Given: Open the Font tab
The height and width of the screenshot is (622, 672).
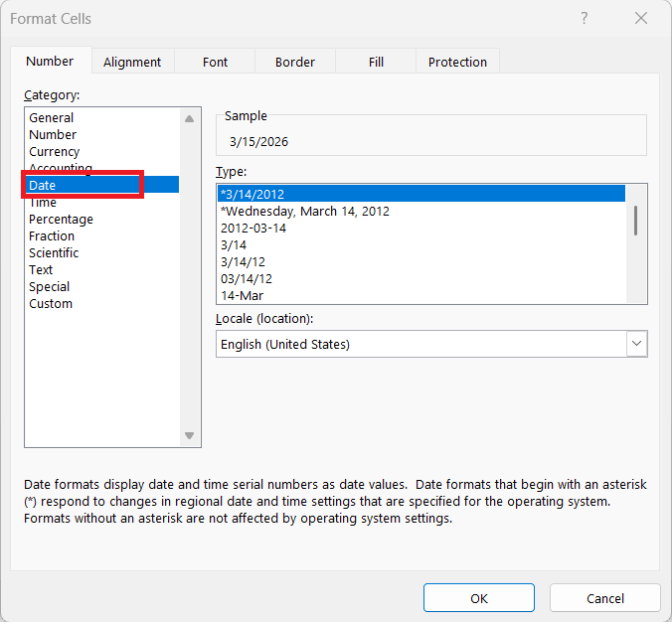Looking at the screenshot, I should point(215,62).
